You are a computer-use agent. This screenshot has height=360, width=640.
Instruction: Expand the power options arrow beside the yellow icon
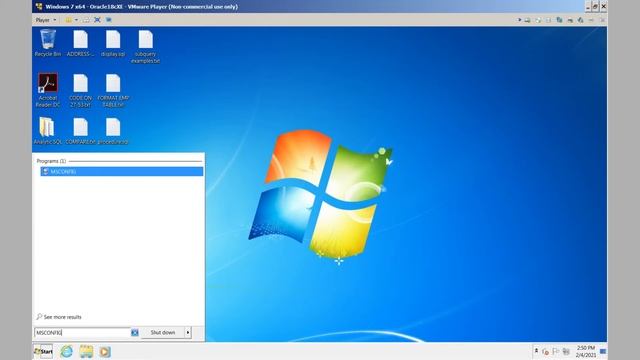(76, 20)
